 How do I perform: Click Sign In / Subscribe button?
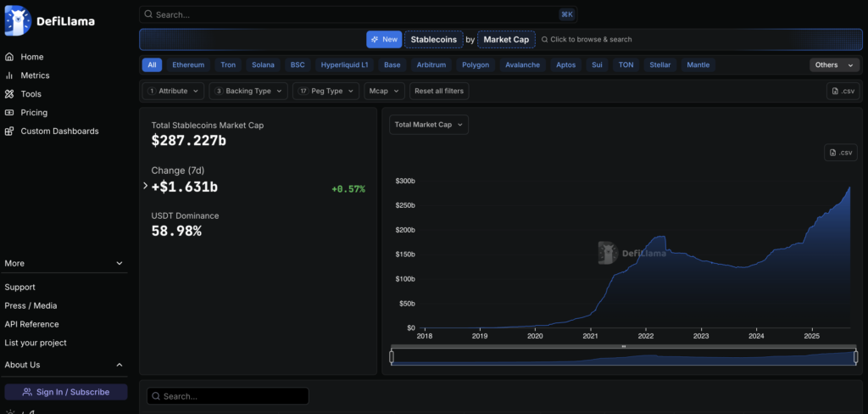click(66, 392)
